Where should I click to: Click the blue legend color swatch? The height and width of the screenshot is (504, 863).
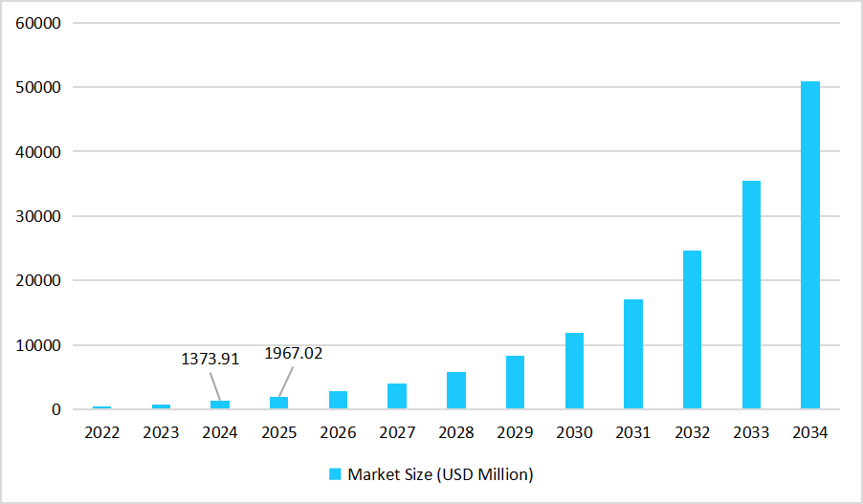[x=335, y=474]
